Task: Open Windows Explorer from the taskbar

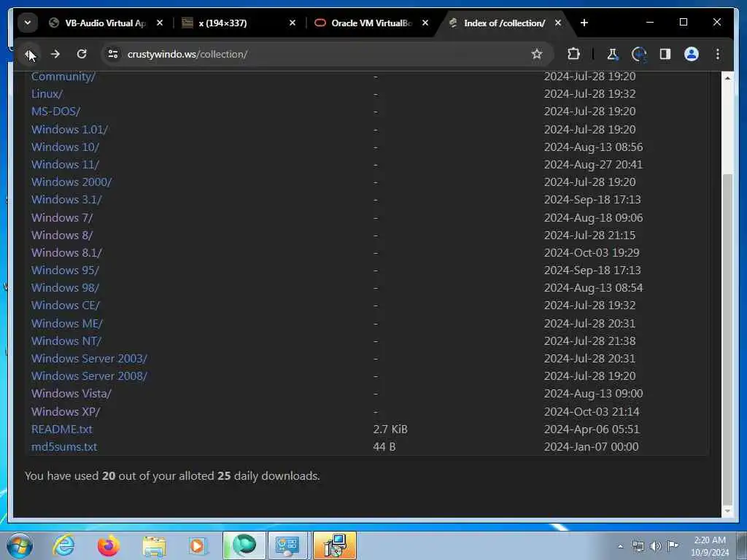Action: tap(154, 545)
